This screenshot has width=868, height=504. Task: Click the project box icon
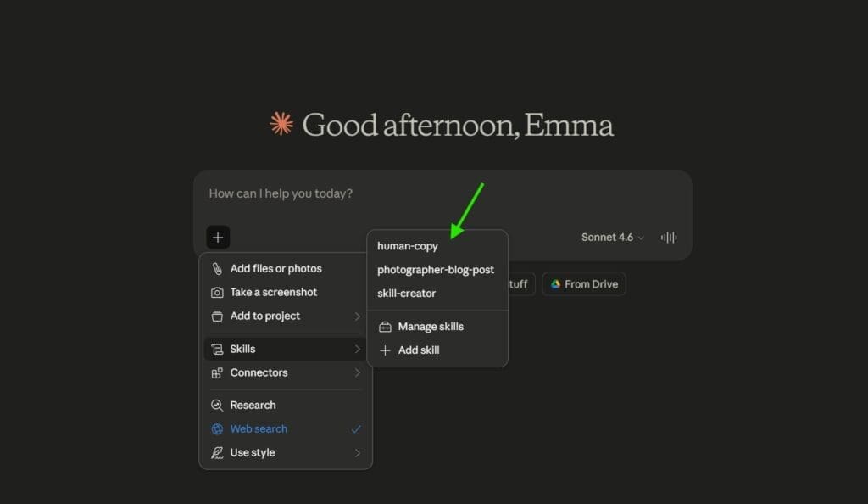point(217,316)
